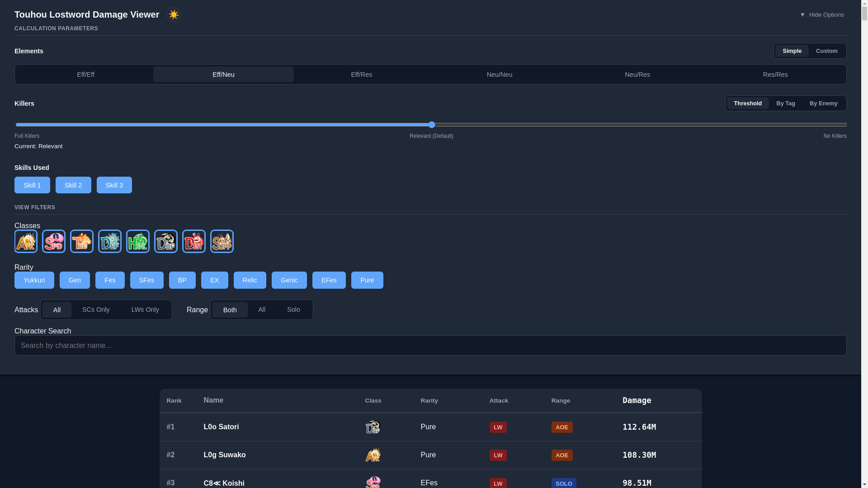Toggle Skill 3 usage
868x488 pixels.
114,185
